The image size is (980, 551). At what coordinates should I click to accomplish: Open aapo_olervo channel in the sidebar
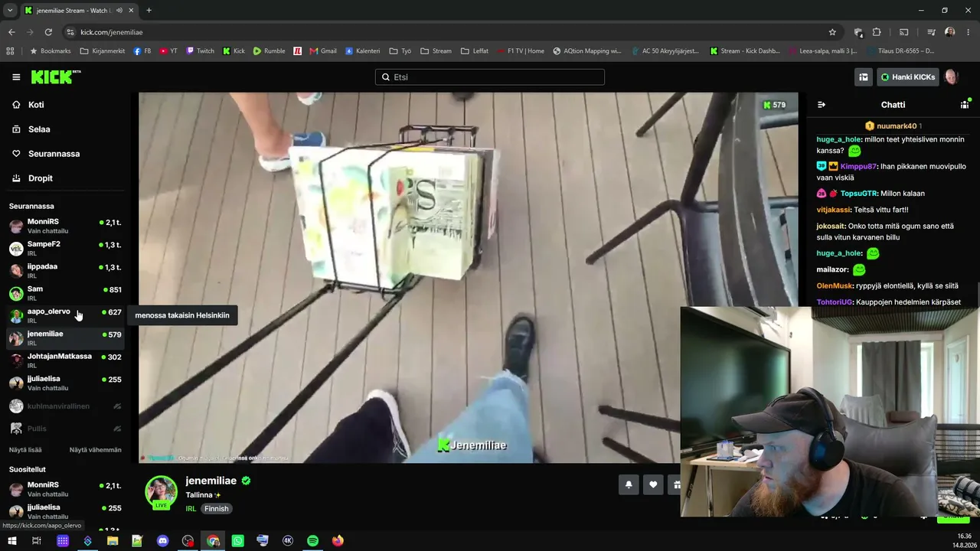[65, 315]
